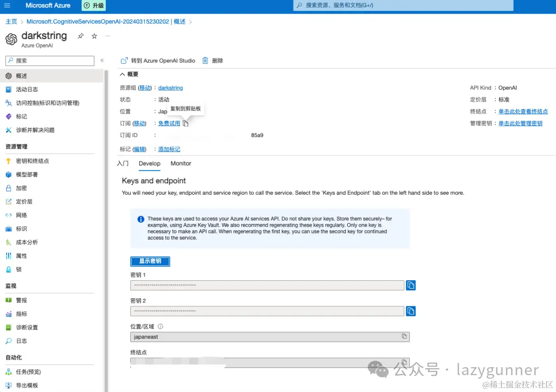This screenshot has width=556, height=392.
Task: Open 日志 logs icon
Action: click(8, 341)
